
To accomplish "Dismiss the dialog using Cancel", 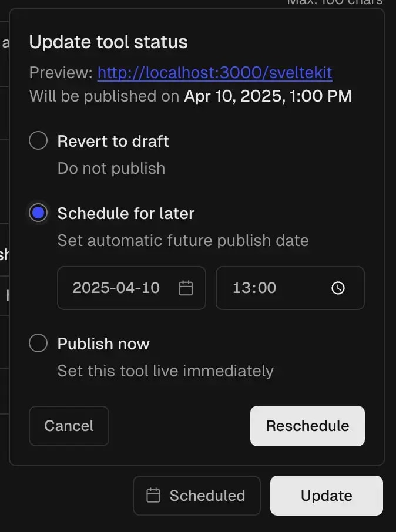I will tap(69, 426).
